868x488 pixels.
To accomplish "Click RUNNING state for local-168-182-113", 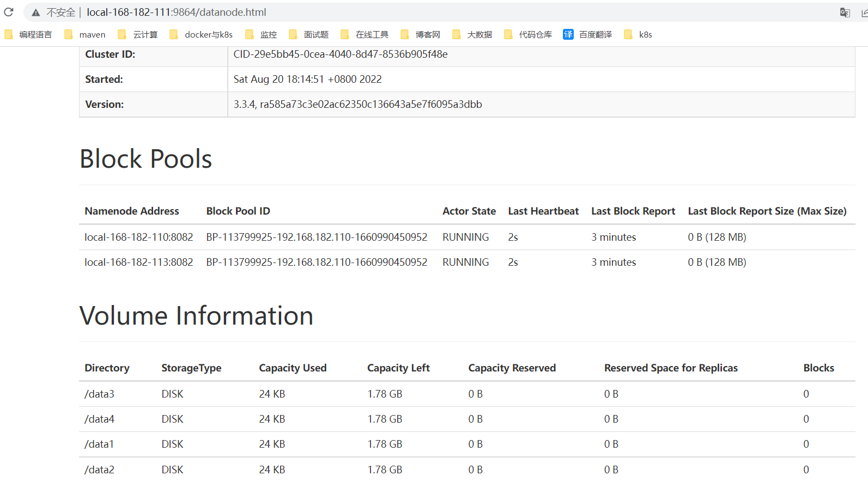I will 466,262.
